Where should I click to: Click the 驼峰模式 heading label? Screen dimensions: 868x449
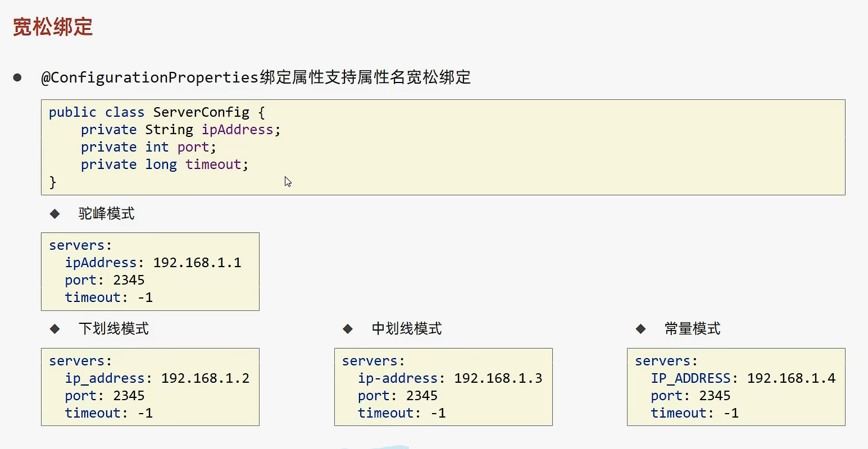[107, 213]
